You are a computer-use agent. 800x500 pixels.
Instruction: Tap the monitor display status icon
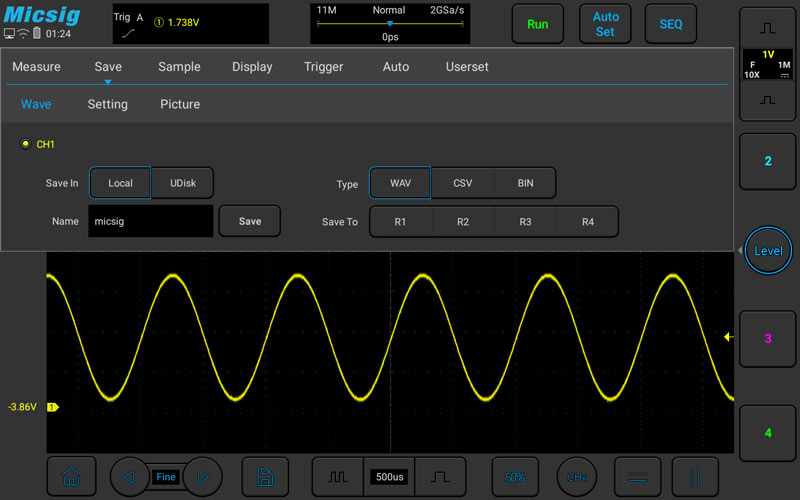(9, 34)
